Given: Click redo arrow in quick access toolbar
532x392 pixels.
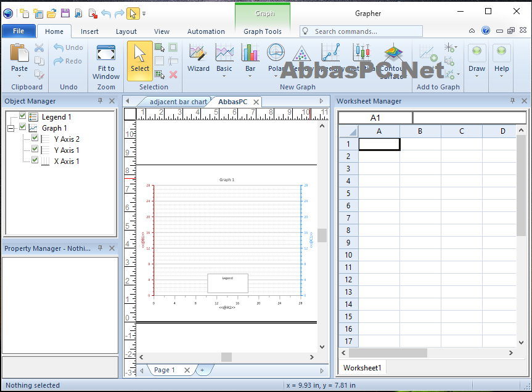Looking at the screenshot, I should coord(120,13).
